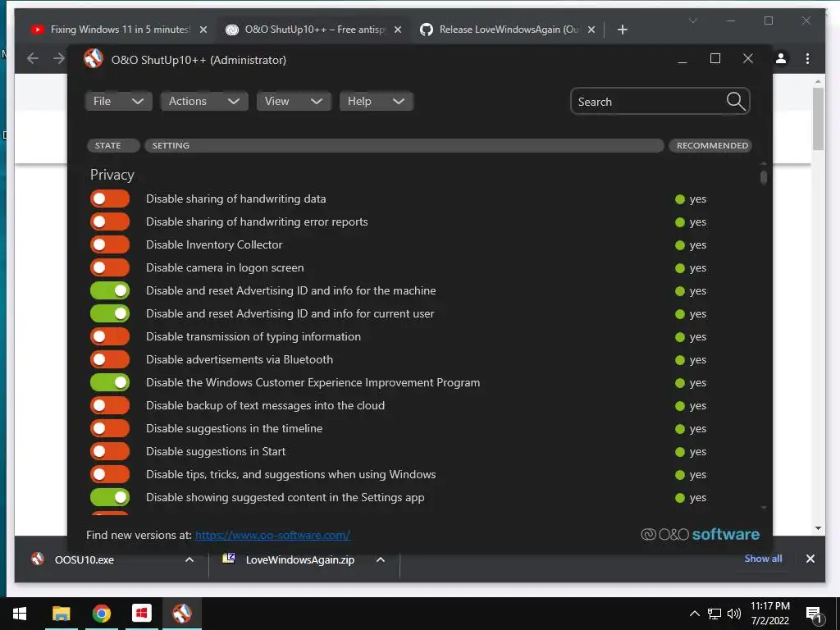Click the Chrome page scrollbar thumb

click(x=818, y=119)
